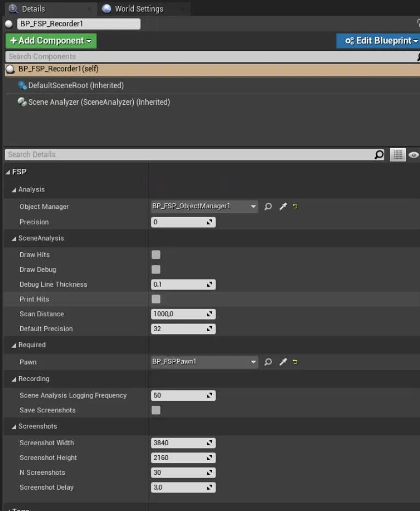Viewport: 420px width, 511px height.
Task: Enable Save Screenshots checkbox
Action: pyautogui.click(x=156, y=410)
